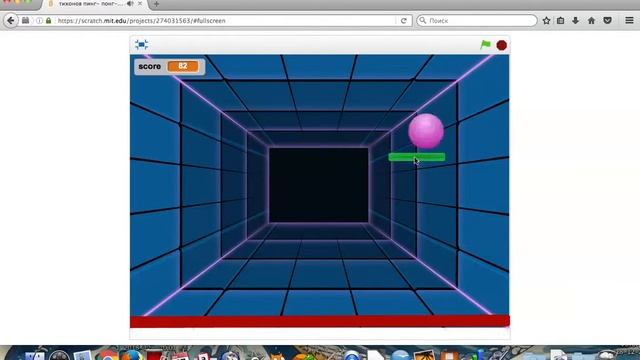
Task: Go to the home page icon
Action: (x=591, y=20)
